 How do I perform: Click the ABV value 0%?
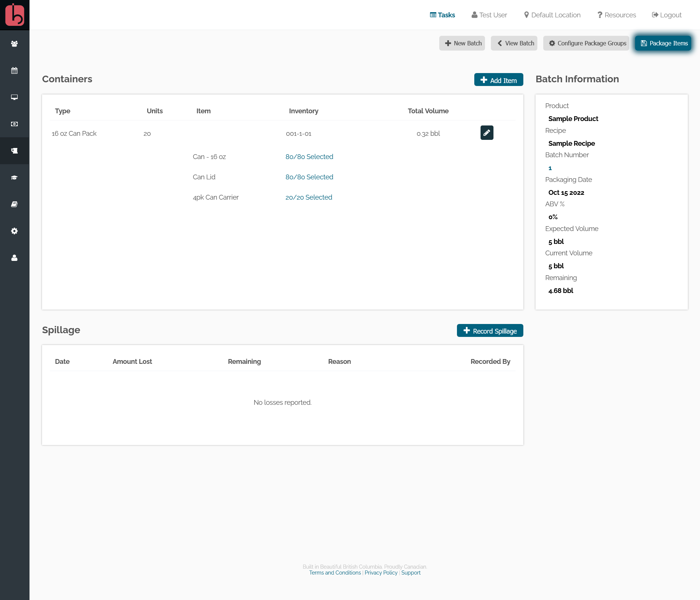click(553, 217)
